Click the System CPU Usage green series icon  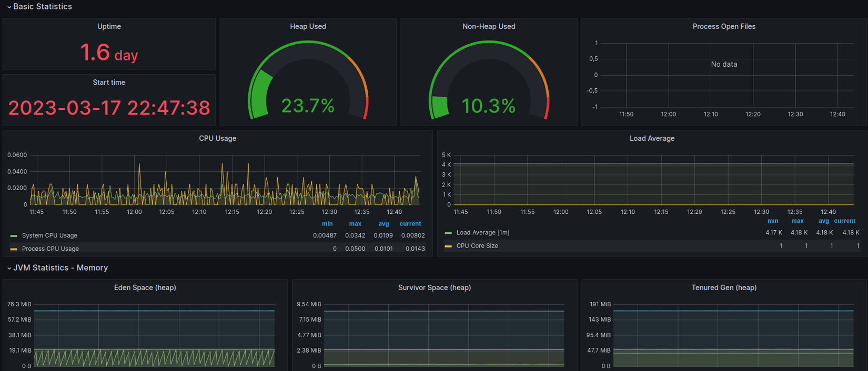point(14,236)
